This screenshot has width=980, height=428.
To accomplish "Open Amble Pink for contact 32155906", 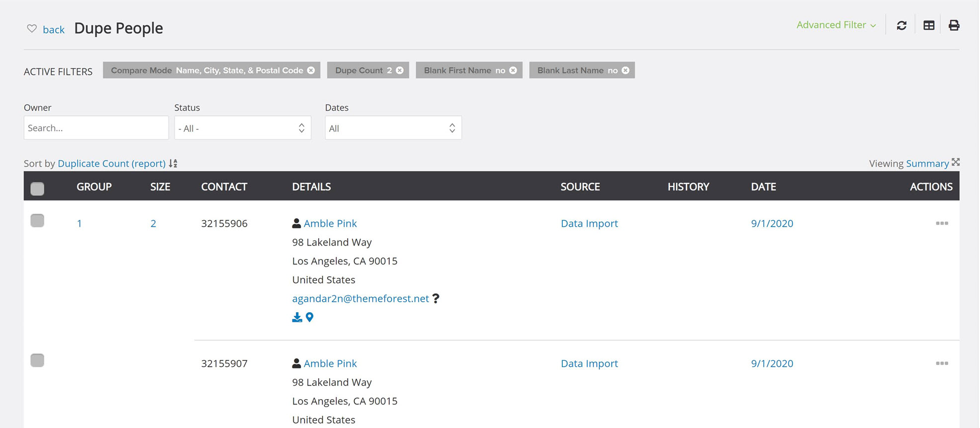I will click(x=330, y=224).
